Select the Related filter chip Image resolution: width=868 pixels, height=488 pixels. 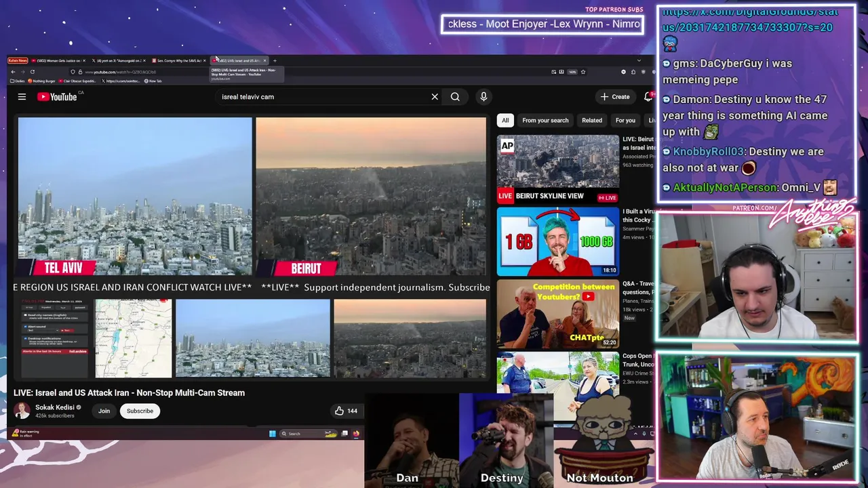[592, 121]
